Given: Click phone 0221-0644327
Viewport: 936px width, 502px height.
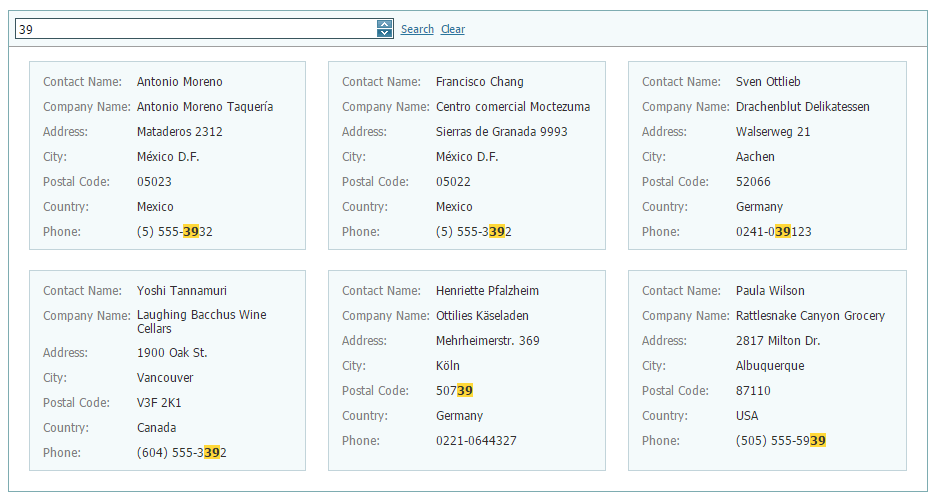Looking at the screenshot, I should coord(476,441).
